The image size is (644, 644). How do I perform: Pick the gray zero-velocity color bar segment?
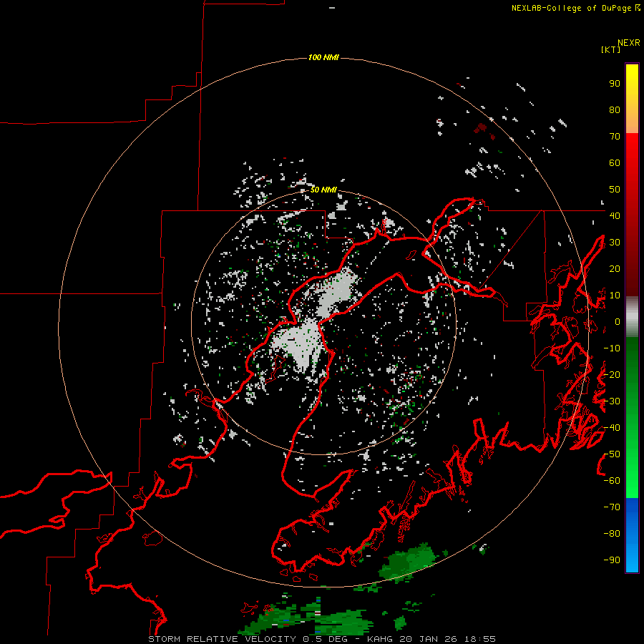click(632, 317)
